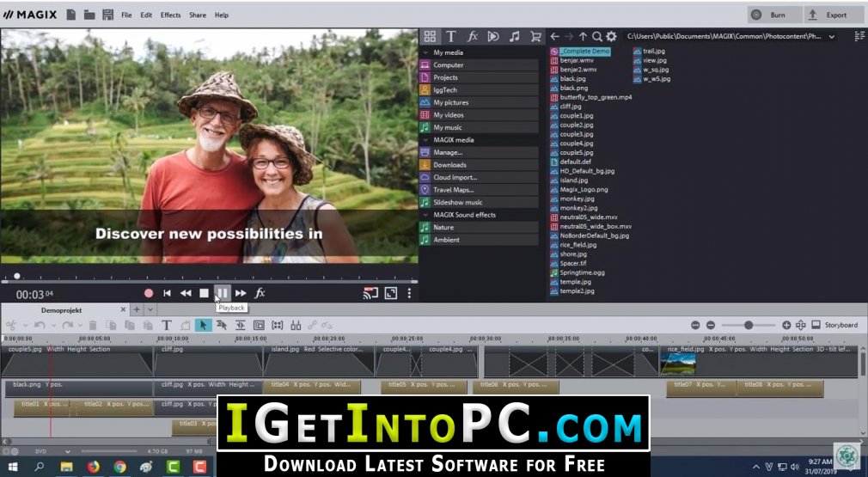
Task: Select the Demoprojekt project tab
Action: pos(61,310)
